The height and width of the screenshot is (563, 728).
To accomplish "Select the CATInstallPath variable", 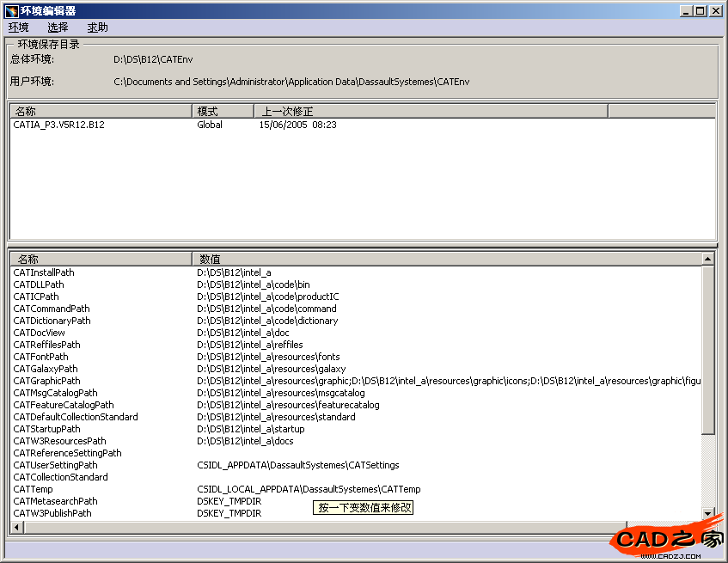I will click(44, 272).
